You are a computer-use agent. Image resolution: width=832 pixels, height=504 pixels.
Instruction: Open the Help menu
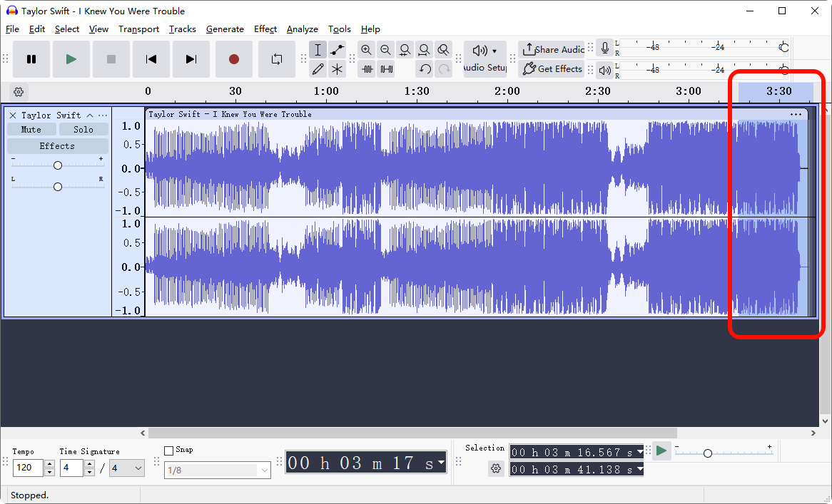tap(370, 29)
